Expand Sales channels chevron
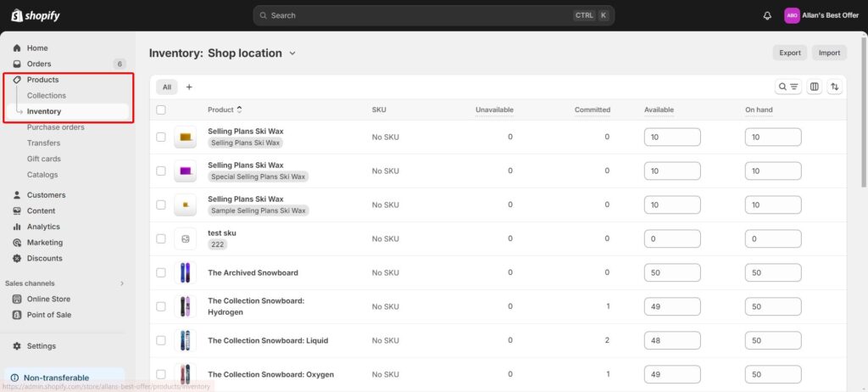Image resolution: width=868 pixels, height=392 pixels. [x=121, y=283]
